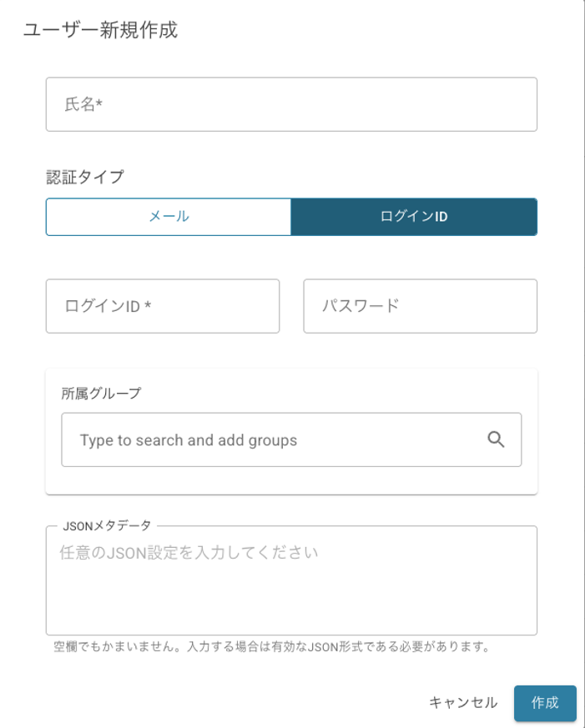The height and width of the screenshot is (728, 585).
Task: Click into the ログインID text field
Action: (163, 306)
